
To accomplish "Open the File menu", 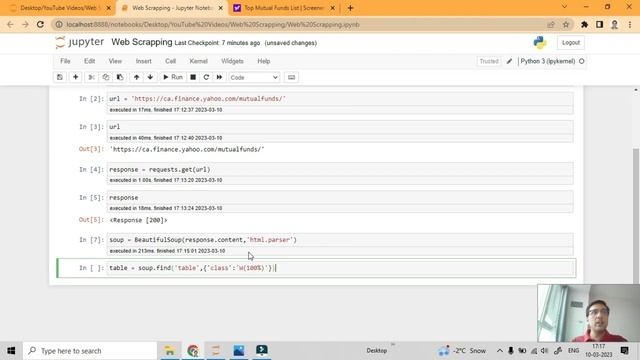I will click(65, 61).
